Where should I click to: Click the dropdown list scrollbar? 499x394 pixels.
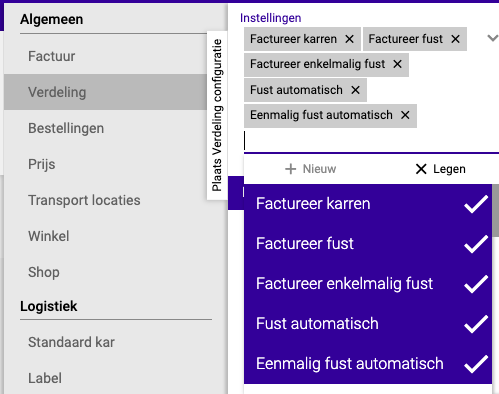click(x=495, y=210)
